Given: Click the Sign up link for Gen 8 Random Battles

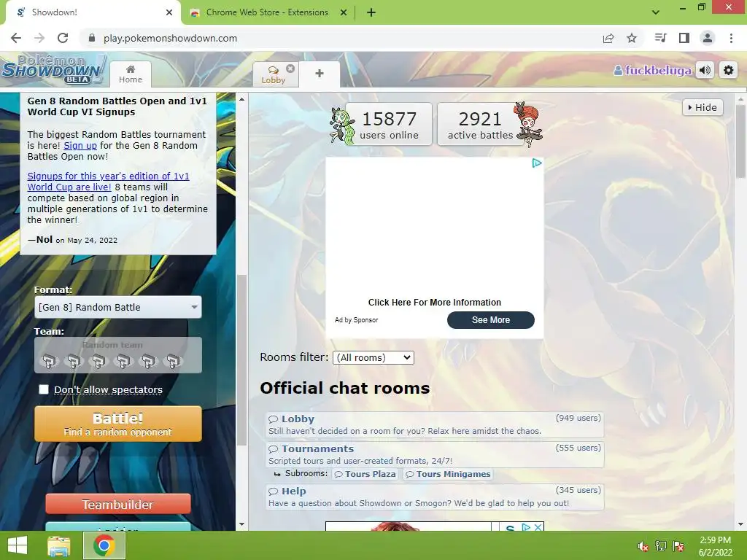Looking at the screenshot, I should (80, 146).
